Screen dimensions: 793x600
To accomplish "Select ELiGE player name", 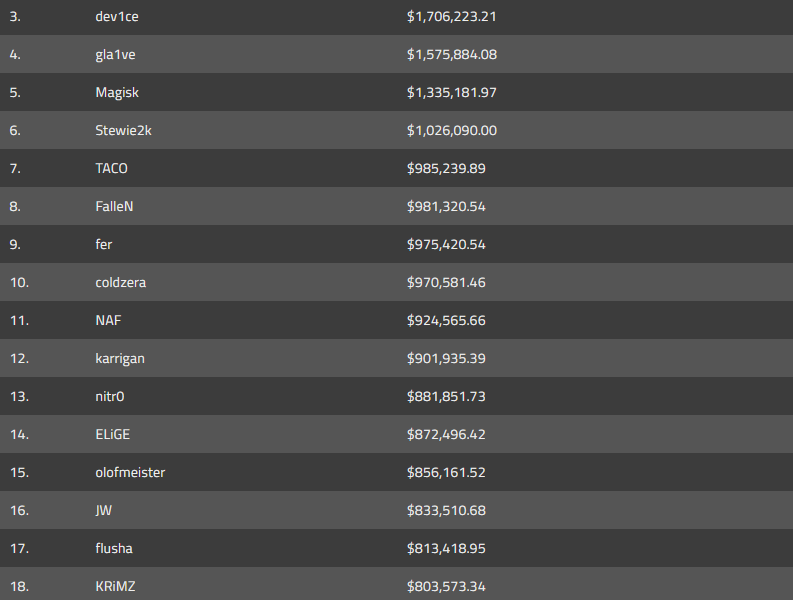I will tap(113, 435).
